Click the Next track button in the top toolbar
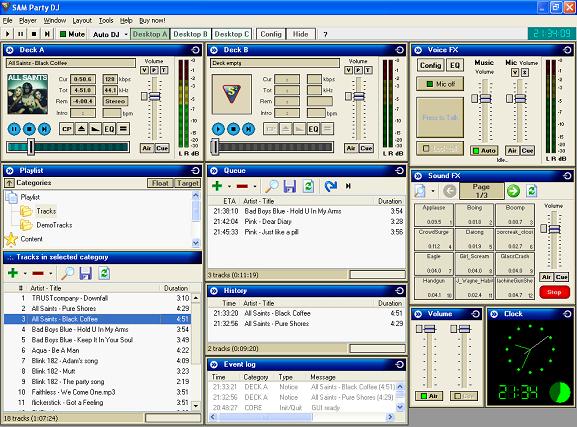This screenshot has width=577, height=427. (47, 34)
